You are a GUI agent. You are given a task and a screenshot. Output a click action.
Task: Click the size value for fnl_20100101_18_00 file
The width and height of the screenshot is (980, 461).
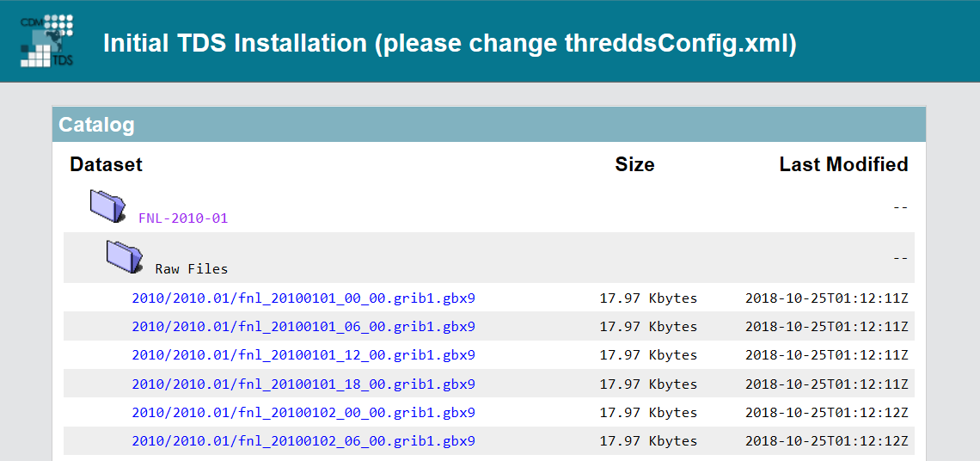648,384
